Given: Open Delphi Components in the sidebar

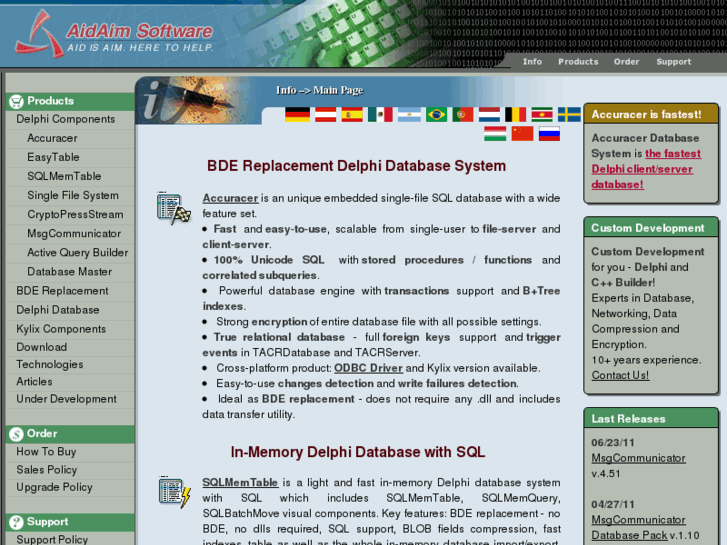Looking at the screenshot, I should coord(65,119).
